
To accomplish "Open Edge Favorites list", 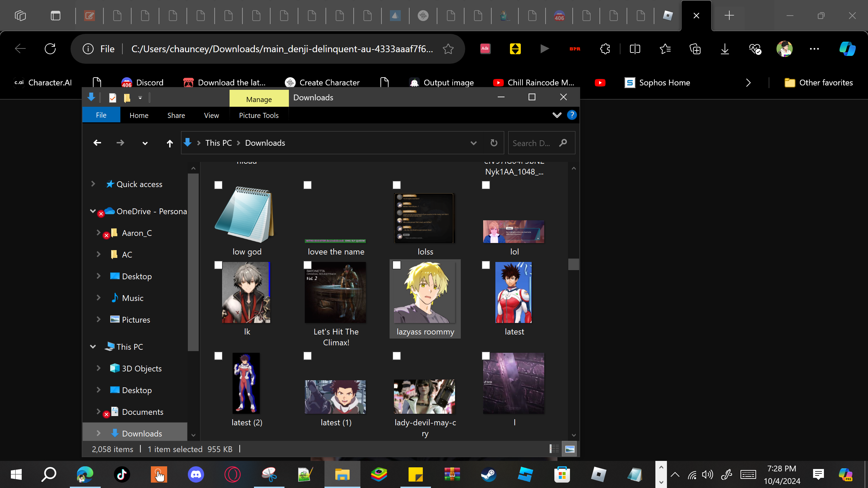I will pos(665,49).
